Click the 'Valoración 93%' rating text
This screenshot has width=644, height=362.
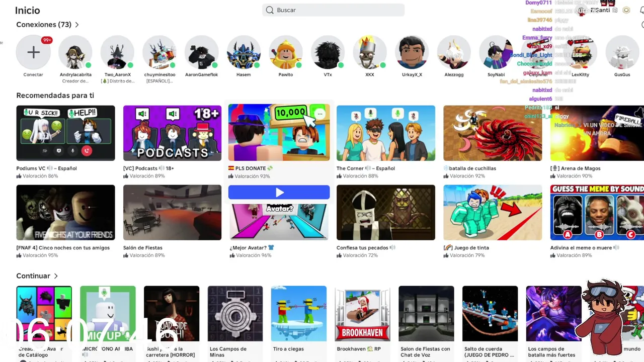tap(252, 176)
